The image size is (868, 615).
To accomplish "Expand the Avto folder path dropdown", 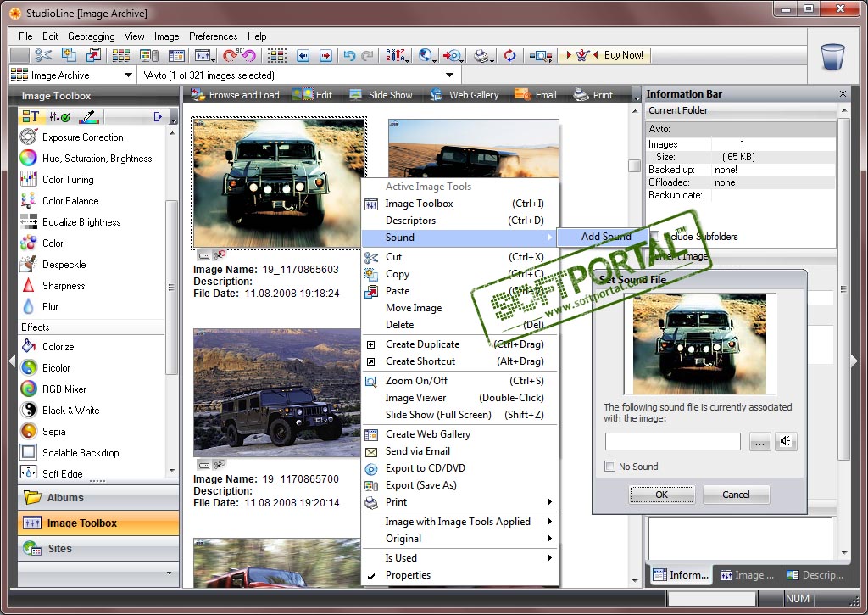I will [449, 75].
